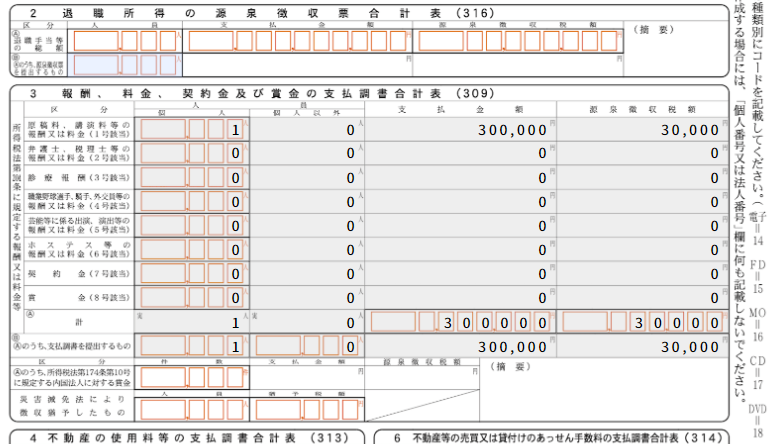
Task: Click the 源泉徴収税額 cell for 内国法人に対する賞金
Action: click(422, 378)
